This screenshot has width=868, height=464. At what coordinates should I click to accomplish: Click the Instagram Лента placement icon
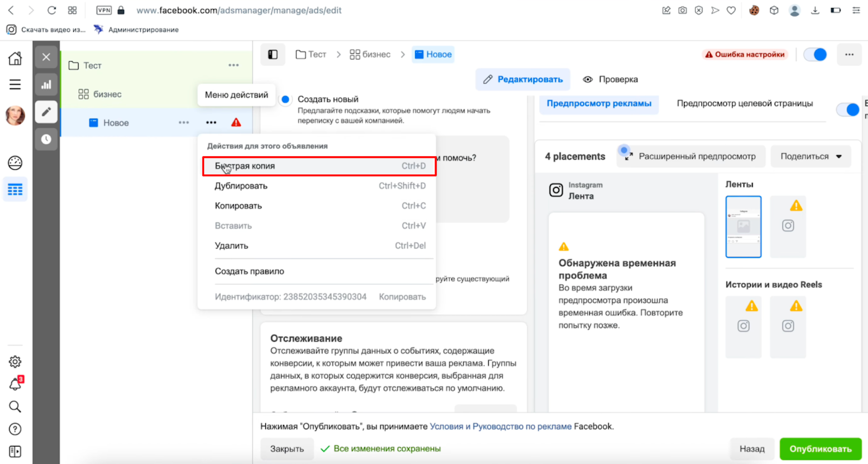(x=556, y=190)
